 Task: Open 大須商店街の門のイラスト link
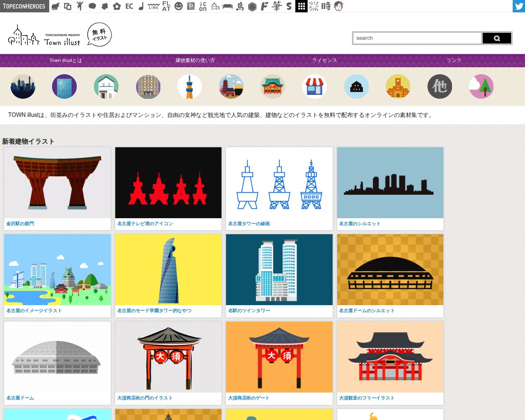[145, 398]
